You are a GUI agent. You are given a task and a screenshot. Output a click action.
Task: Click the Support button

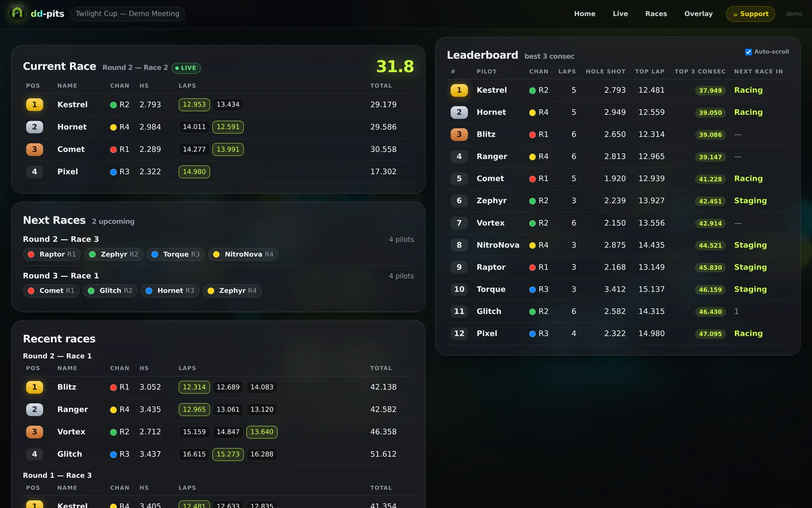click(x=750, y=14)
